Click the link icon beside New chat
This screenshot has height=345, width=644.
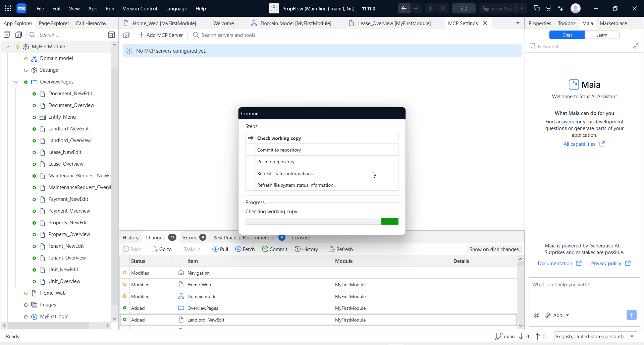tap(636, 46)
